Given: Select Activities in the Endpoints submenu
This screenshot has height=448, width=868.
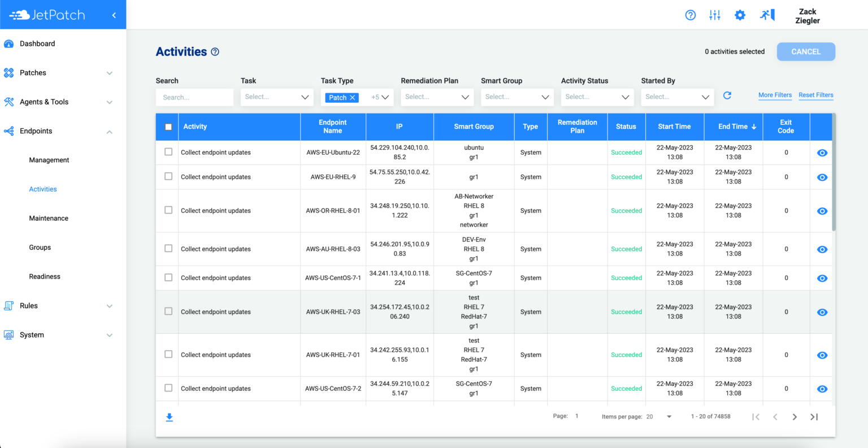Looking at the screenshot, I should (42, 189).
